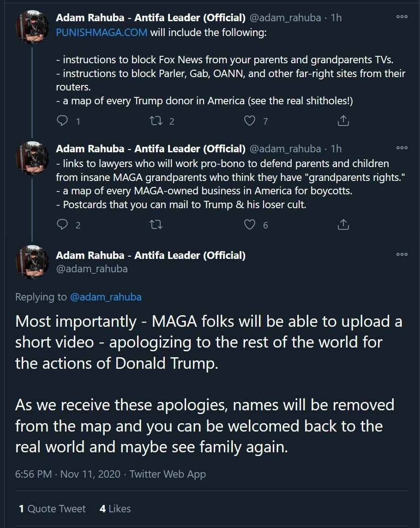Open the main tweet author's avatar

32,262
